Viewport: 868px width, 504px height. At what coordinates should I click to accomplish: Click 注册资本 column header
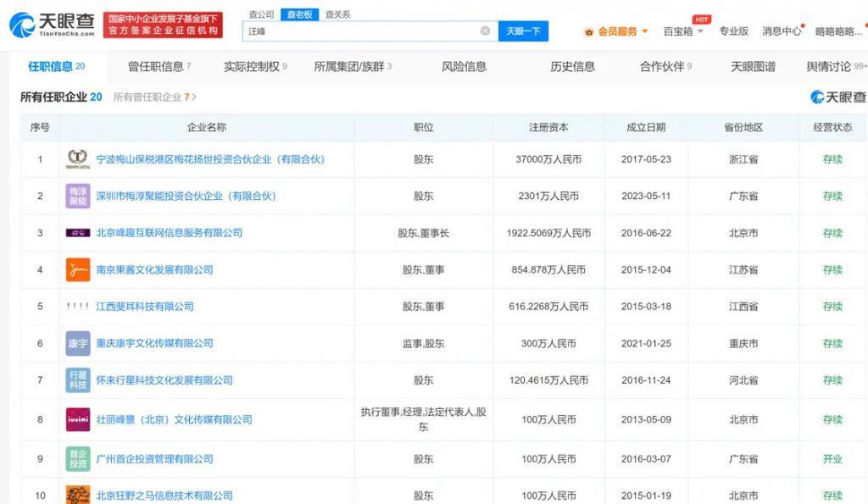point(548,127)
